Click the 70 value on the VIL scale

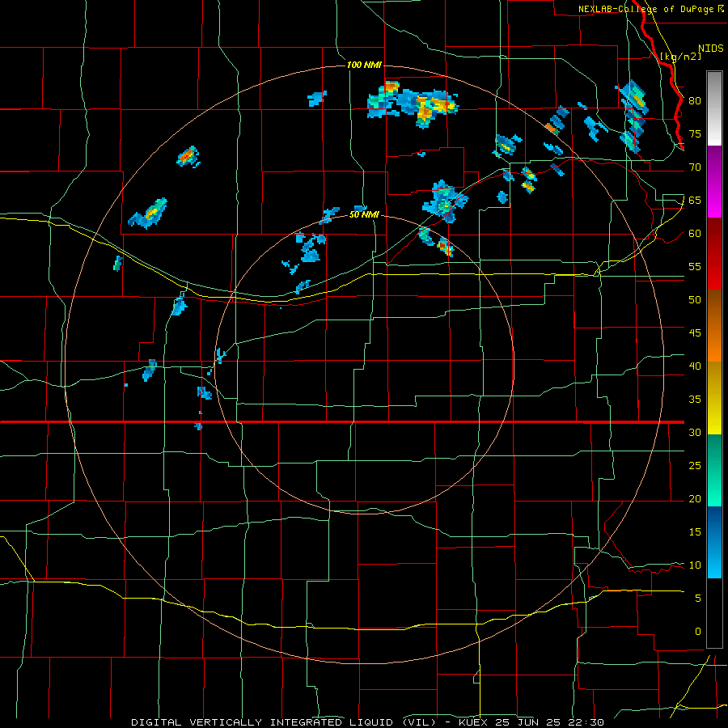point(695,167)
